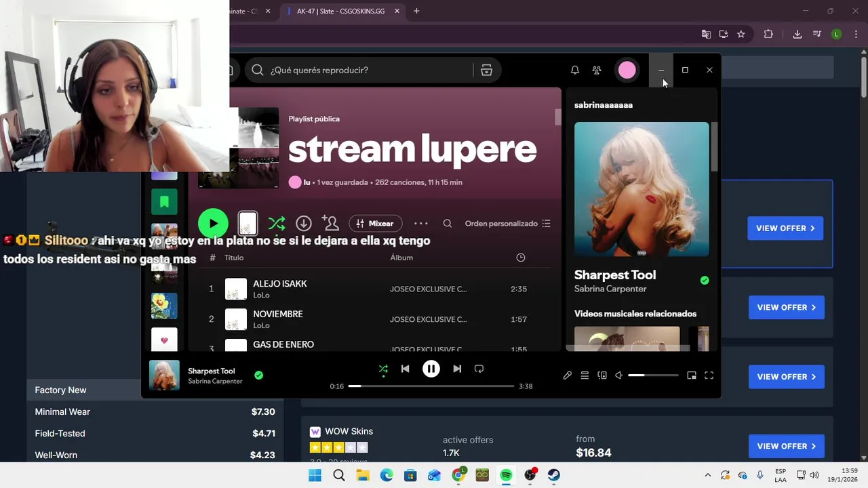Open yellow flower playlist in sidebar
This screenshot has width=868, height=488.
[164, 306]
